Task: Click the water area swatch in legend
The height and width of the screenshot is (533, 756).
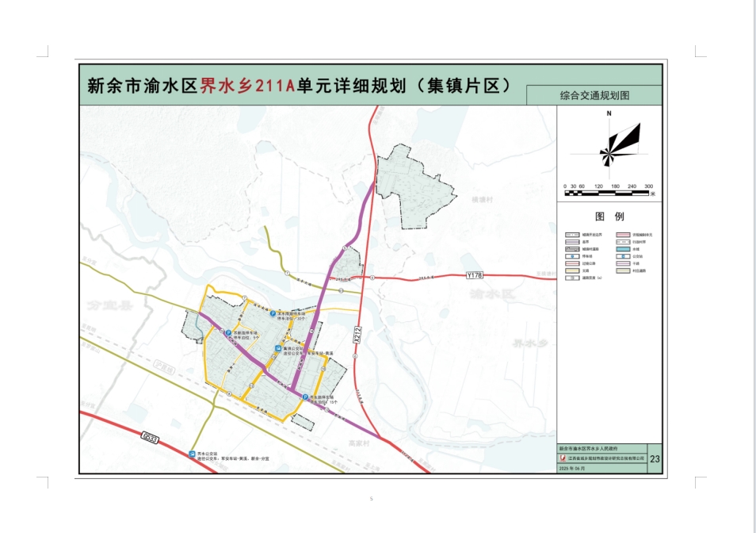Action: [x=622, y=248]
